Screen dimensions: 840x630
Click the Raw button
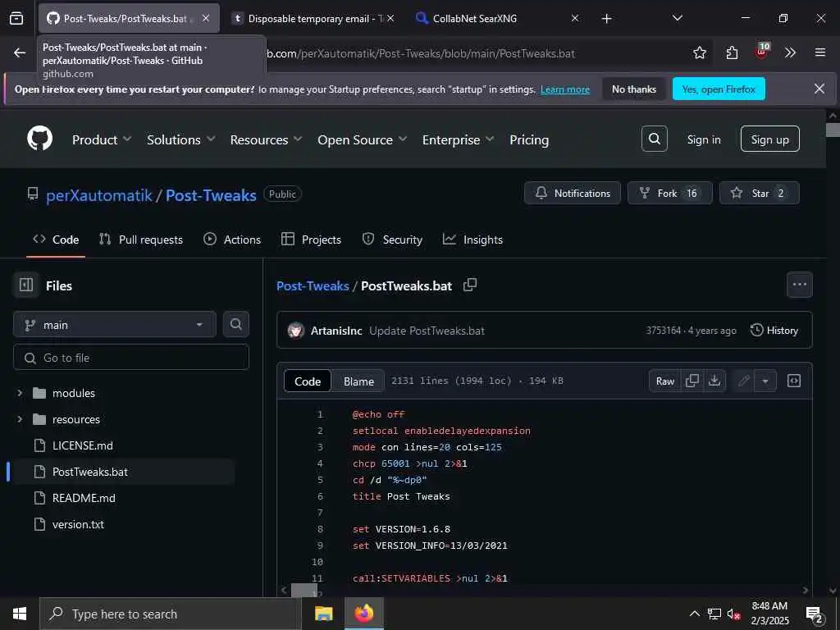[x=664, y=381]
